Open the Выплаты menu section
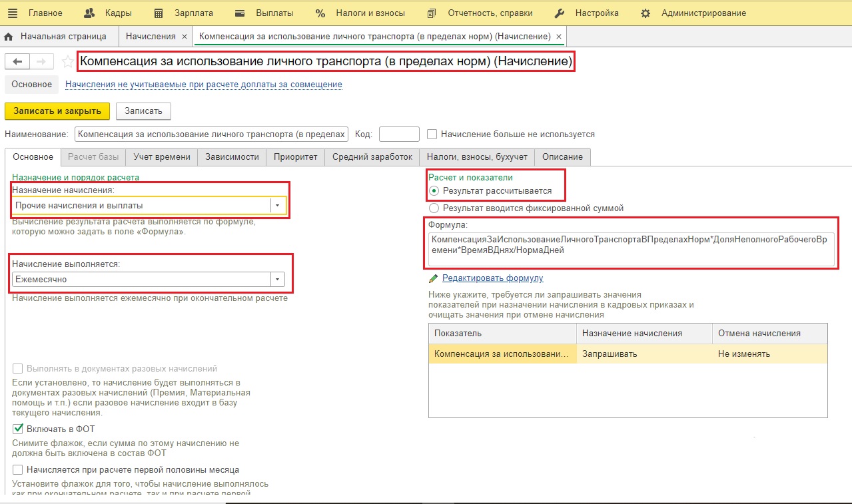This screenshot has height=504, width=852. click(x=273, y=13)
